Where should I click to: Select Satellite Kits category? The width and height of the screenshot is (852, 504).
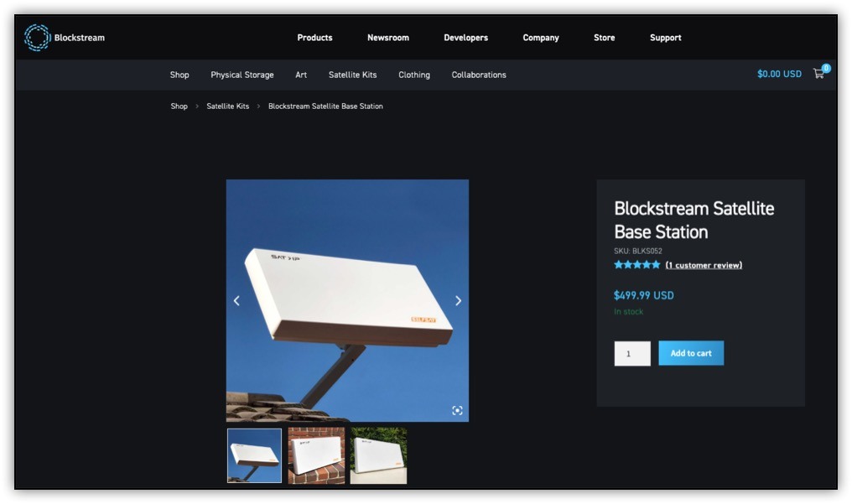coord(353,75)
